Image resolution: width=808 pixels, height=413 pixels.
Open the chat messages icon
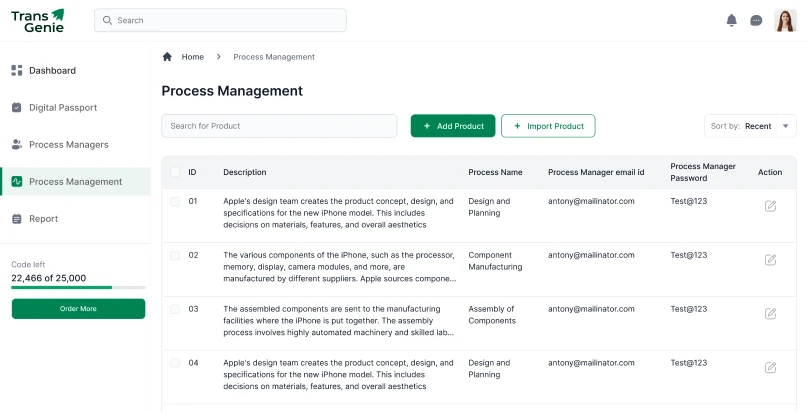[x=756, y=21]
